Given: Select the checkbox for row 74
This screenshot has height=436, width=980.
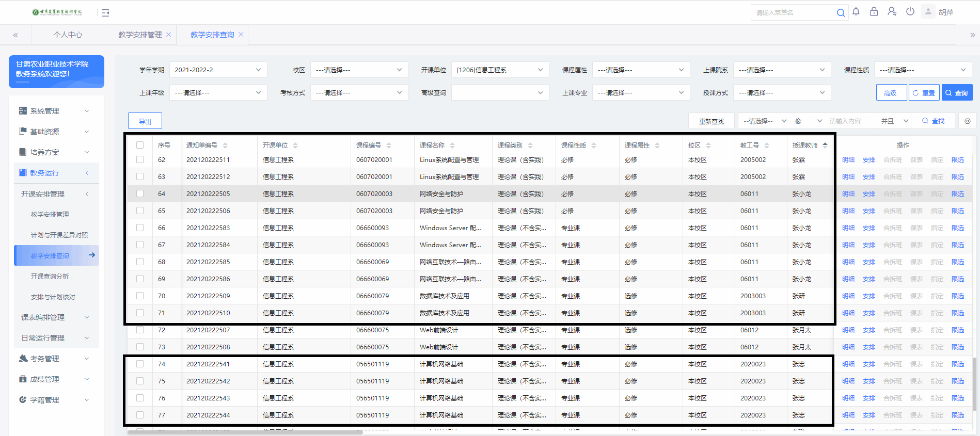Looking at the screenshot, I should pos(140,364).
